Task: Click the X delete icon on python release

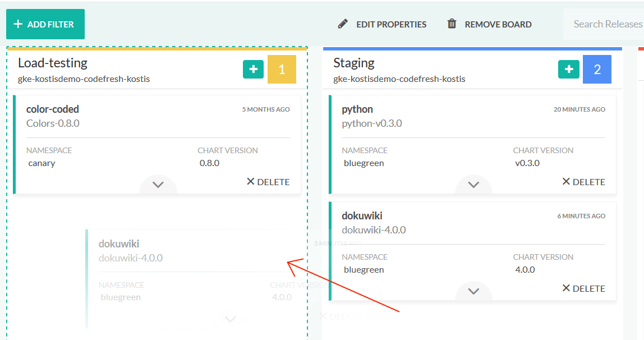Action: (566, 181)
